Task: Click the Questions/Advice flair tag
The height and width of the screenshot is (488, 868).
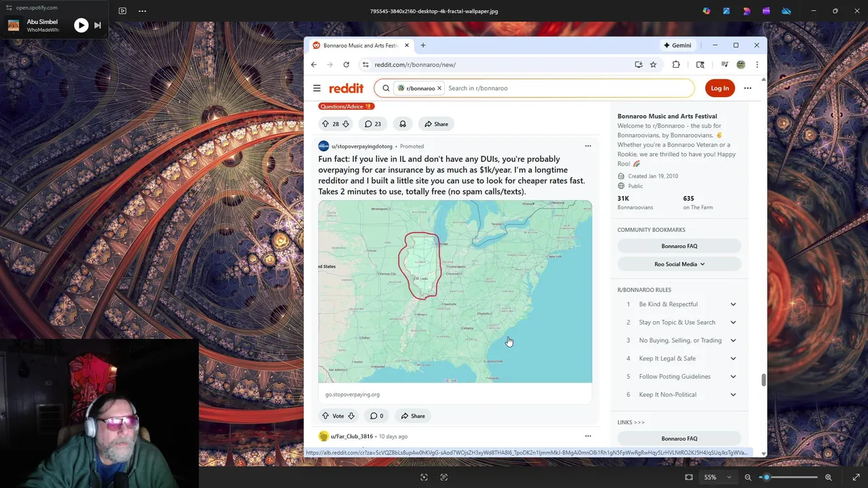Action: coord(346,106)
